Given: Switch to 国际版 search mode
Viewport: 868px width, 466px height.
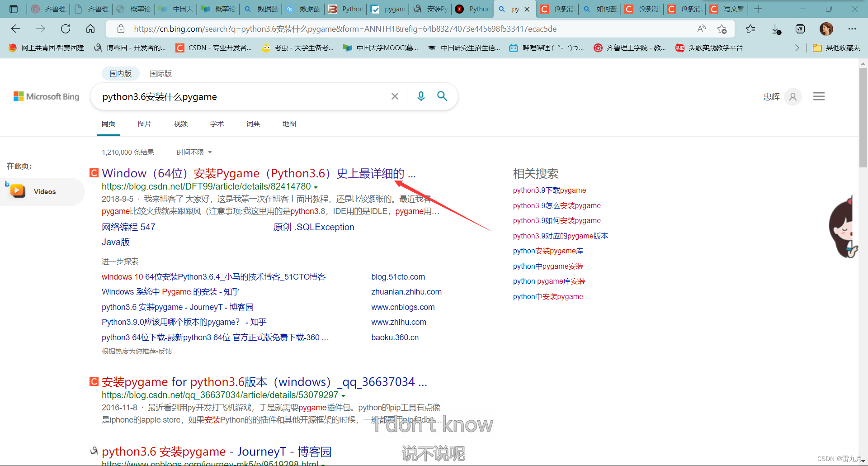Looking at the screenshot, I should pos(160,73).
